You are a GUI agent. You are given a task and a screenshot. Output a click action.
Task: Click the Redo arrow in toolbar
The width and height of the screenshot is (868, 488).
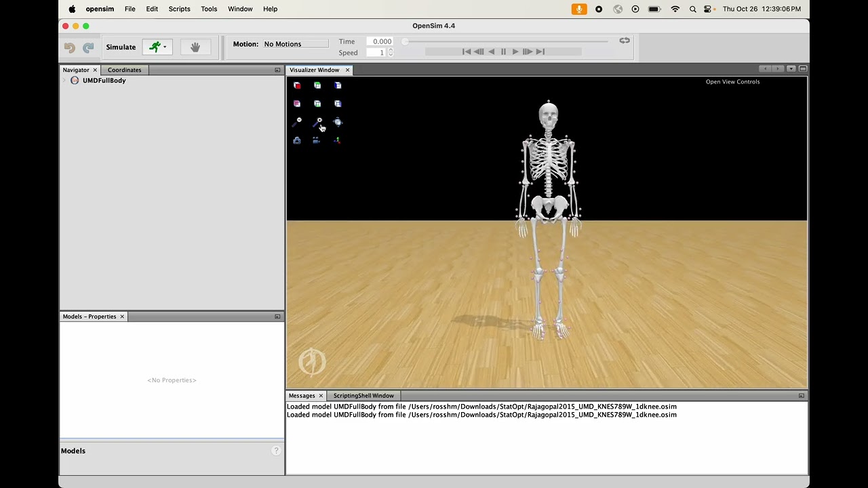(x=88, y=47)
